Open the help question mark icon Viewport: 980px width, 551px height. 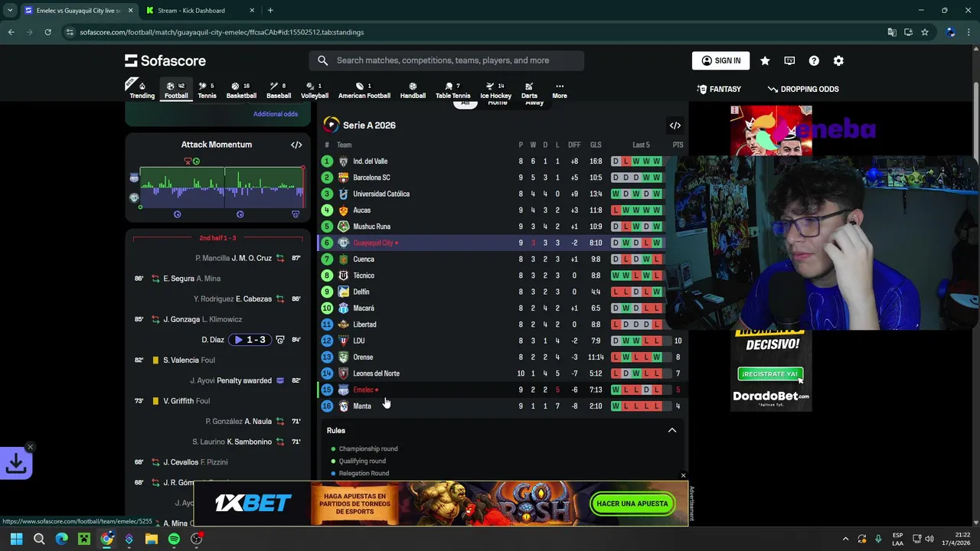point(814,60)
